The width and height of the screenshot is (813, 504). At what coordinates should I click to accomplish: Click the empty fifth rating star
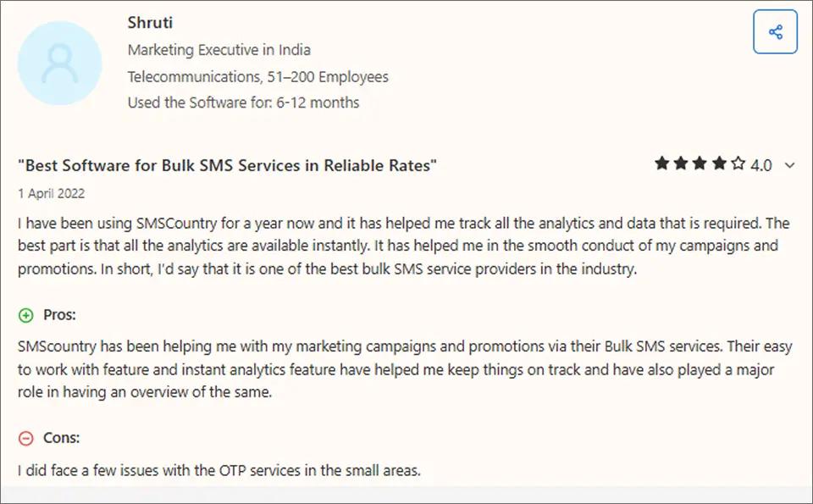(738, 164)
